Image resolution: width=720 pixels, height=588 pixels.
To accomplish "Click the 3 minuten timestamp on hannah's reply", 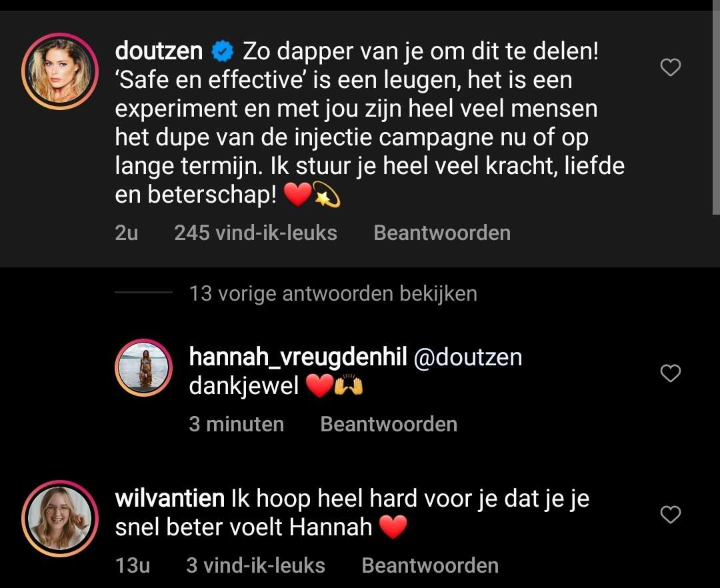I will [x=237, y=424].
